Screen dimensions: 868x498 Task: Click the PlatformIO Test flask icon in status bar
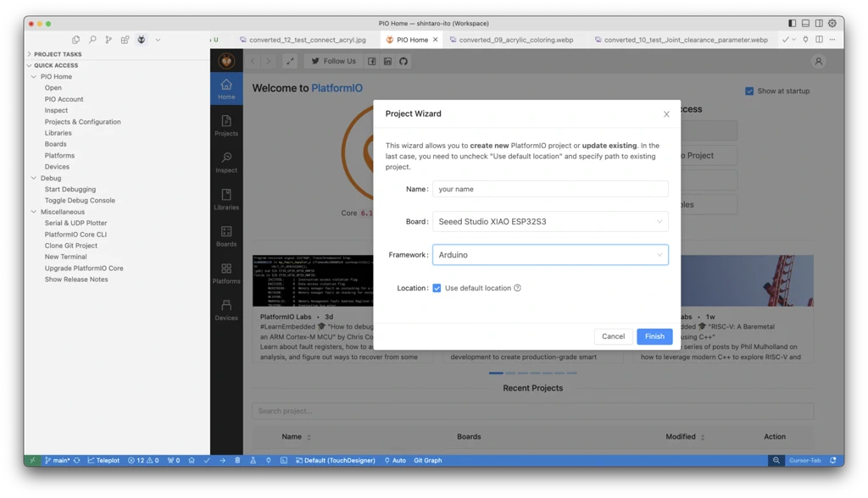pos(253,461)
